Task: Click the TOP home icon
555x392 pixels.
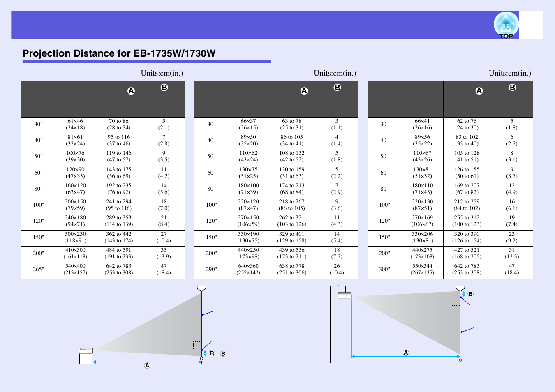Action: 506,25
